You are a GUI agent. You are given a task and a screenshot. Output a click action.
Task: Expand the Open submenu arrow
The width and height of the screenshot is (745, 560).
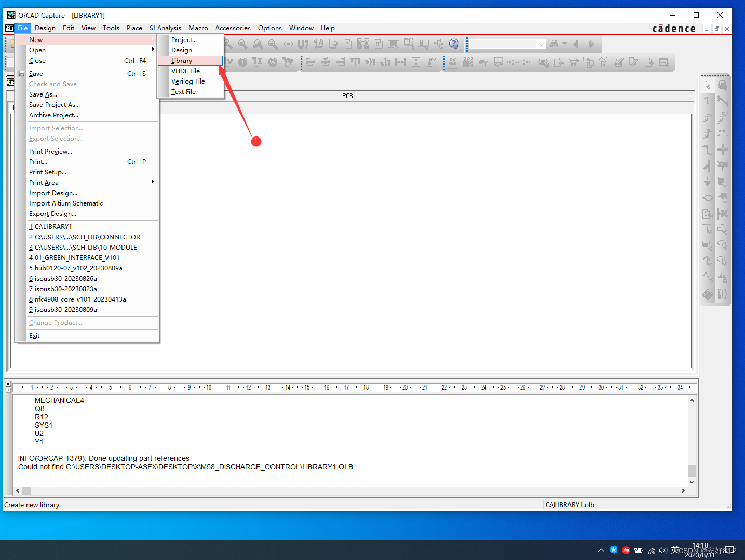(153, 50)
